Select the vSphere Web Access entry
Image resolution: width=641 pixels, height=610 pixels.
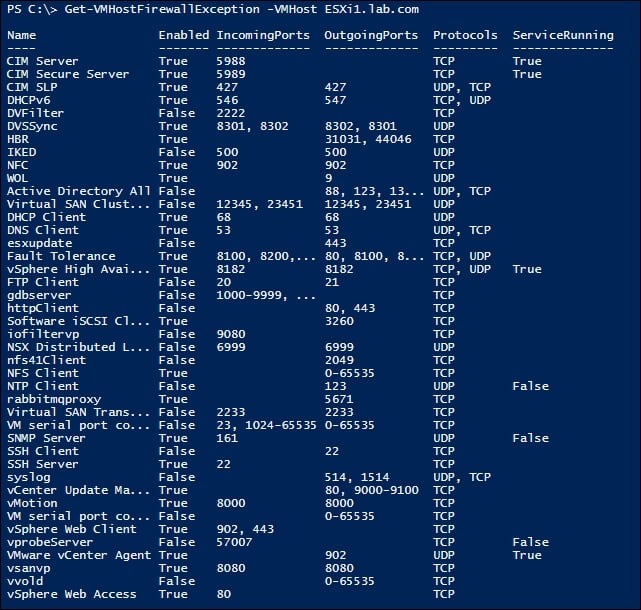click(x=72, y=594)
